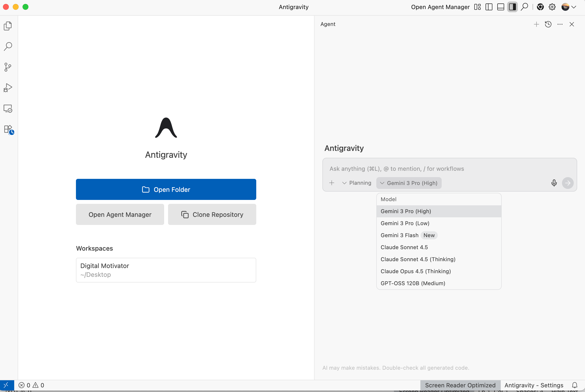
Task: Open the Source Control view
Action: [x=8, y=67]
